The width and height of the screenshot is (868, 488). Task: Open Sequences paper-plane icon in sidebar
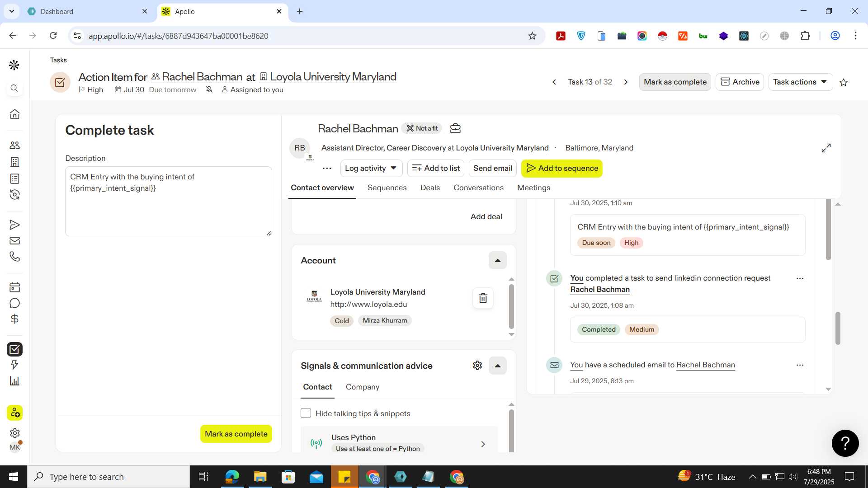(x=14, y=225)
